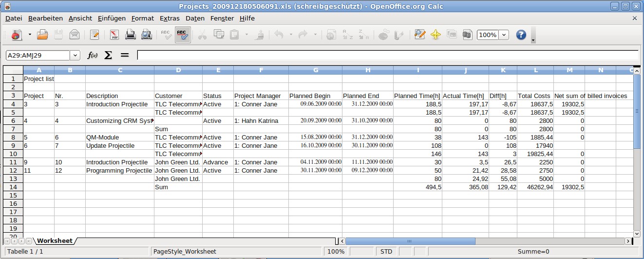The width and height of the screenshot is (644, 259).
Task: Open the Navigator star icon
Action: [436, 35]
